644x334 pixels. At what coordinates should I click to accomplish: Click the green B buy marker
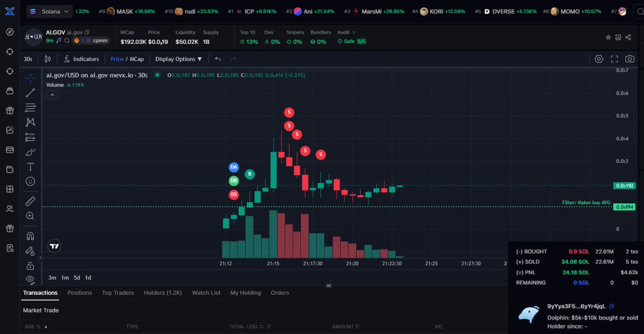[250, 174]
